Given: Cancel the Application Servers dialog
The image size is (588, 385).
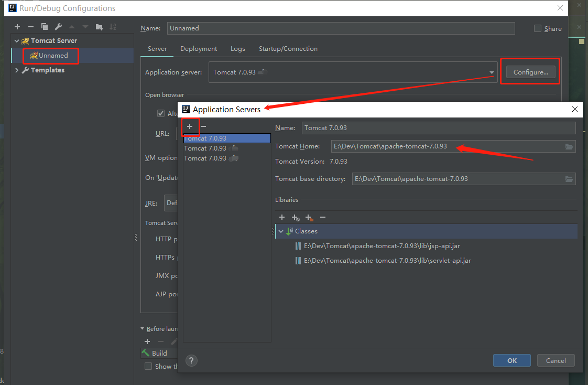Looking at the screenshot, I should point(556,360).
